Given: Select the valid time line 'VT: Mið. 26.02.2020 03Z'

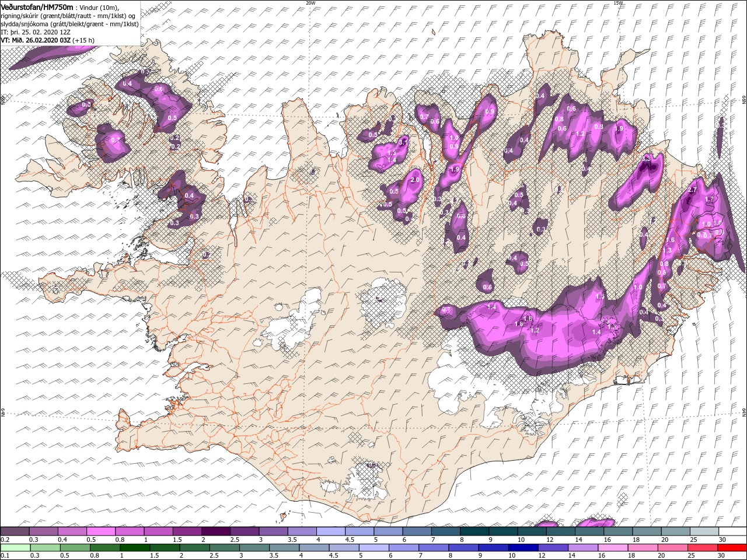Looking at the screenshot, I should coord(36,40).
